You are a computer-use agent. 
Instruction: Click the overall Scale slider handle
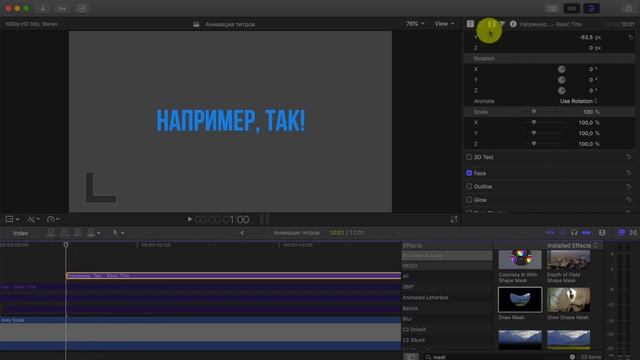pyautogui.click(x=533, y=112)
